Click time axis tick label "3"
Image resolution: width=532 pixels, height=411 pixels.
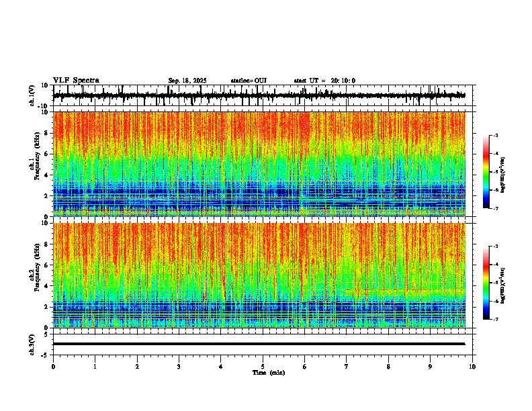click(179, 367)
